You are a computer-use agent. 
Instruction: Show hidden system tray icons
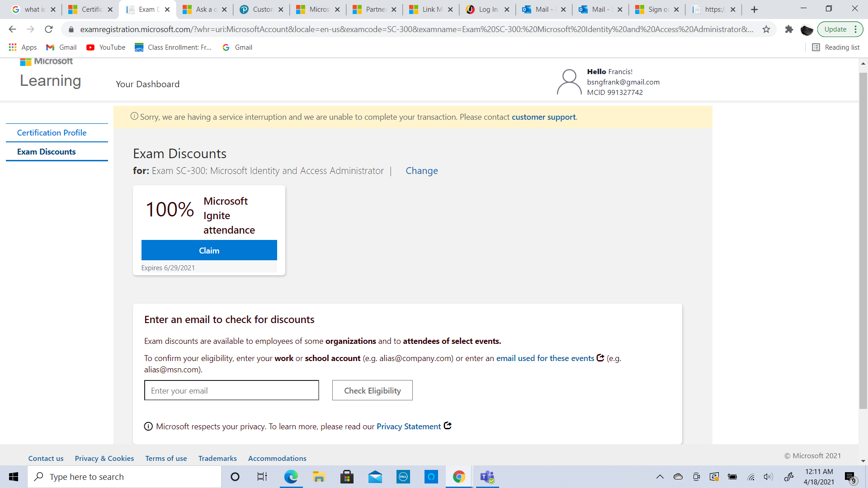pos(660,477)
